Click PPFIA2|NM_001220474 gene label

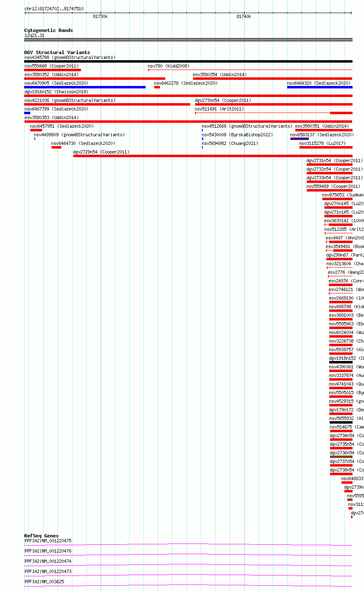pyautogui.click(x=48, y=561)
